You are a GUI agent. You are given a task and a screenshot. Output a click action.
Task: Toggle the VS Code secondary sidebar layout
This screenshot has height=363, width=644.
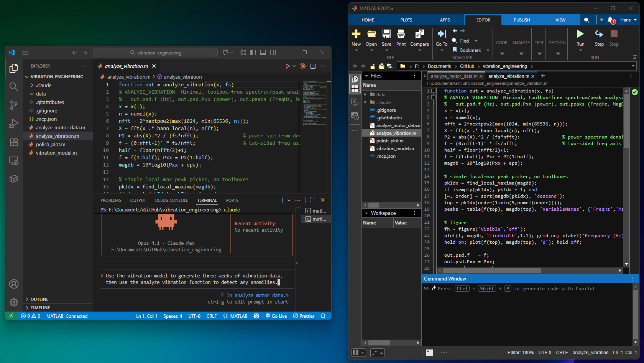pos(273,53)
